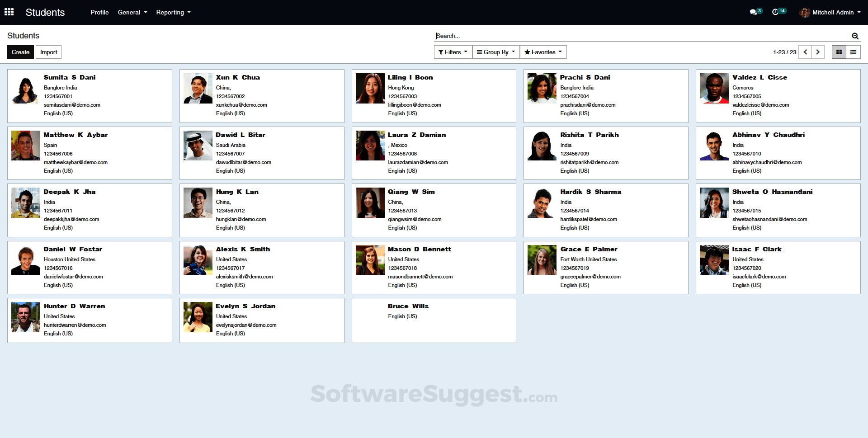The width and height of the screenshot is (868, 438).
Task: Open the Favorites dropdown
Action: point(542,52)
